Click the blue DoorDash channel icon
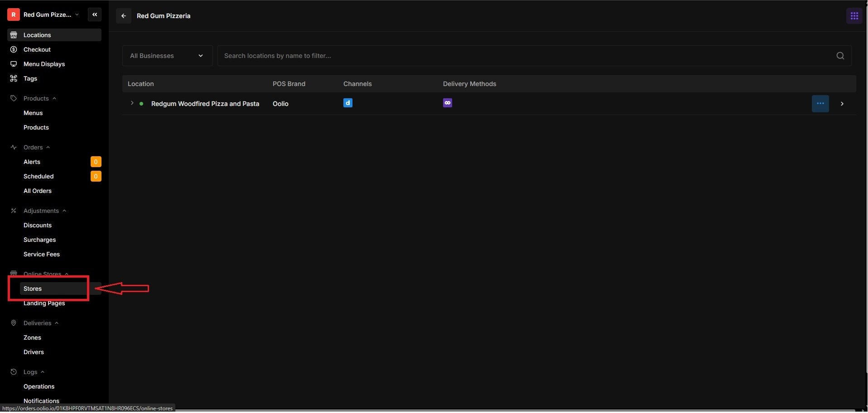The width and height of the screenshot is (868, 413). (x=347, y=103)
